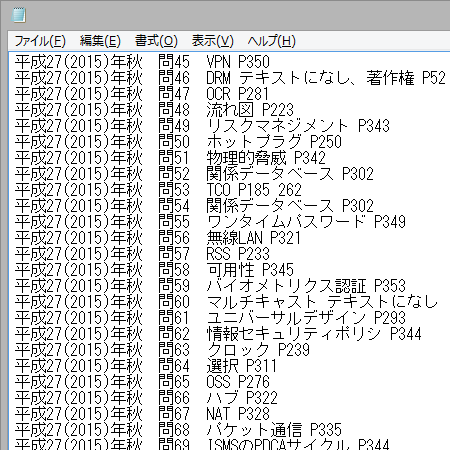Click '平成27(2015)年秋' on 問48 line
450x450 pixels.
click(78, 110)
